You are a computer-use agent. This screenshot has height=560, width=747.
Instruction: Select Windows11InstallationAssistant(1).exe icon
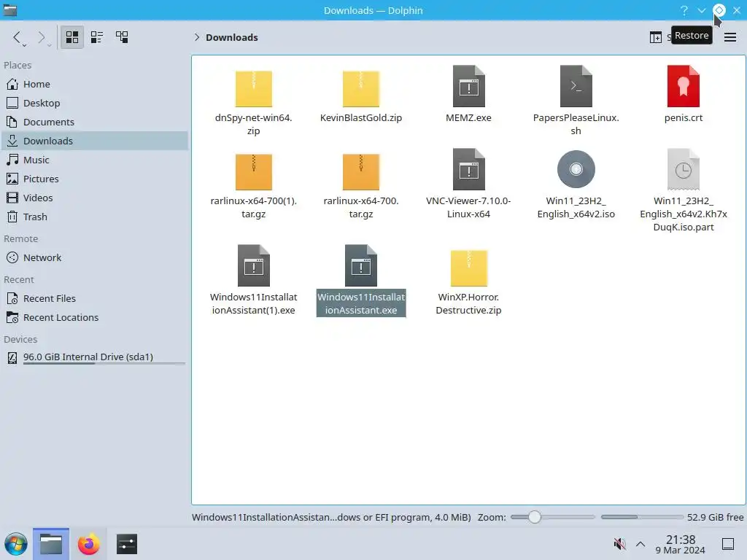click(253, 265)
